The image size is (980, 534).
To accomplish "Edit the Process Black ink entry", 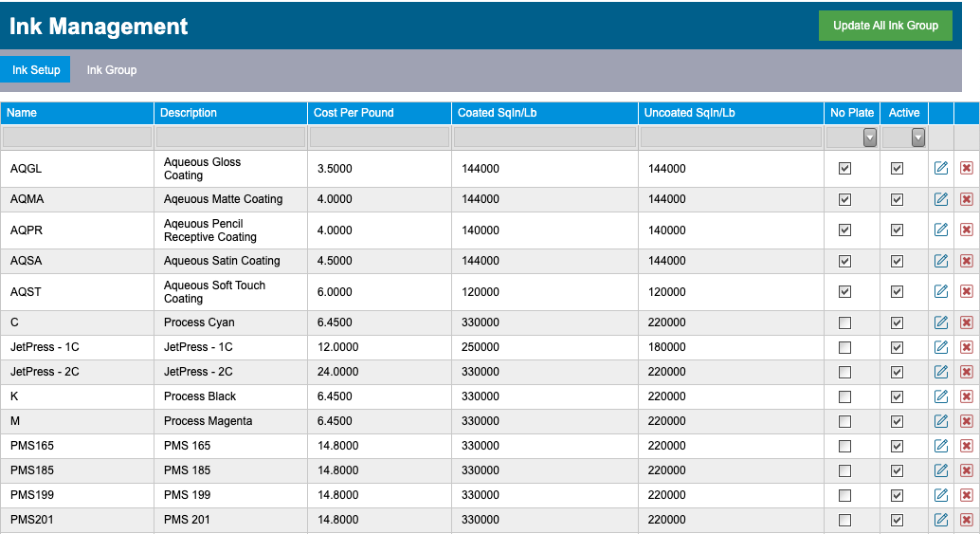I will click(x=940, y=396).
